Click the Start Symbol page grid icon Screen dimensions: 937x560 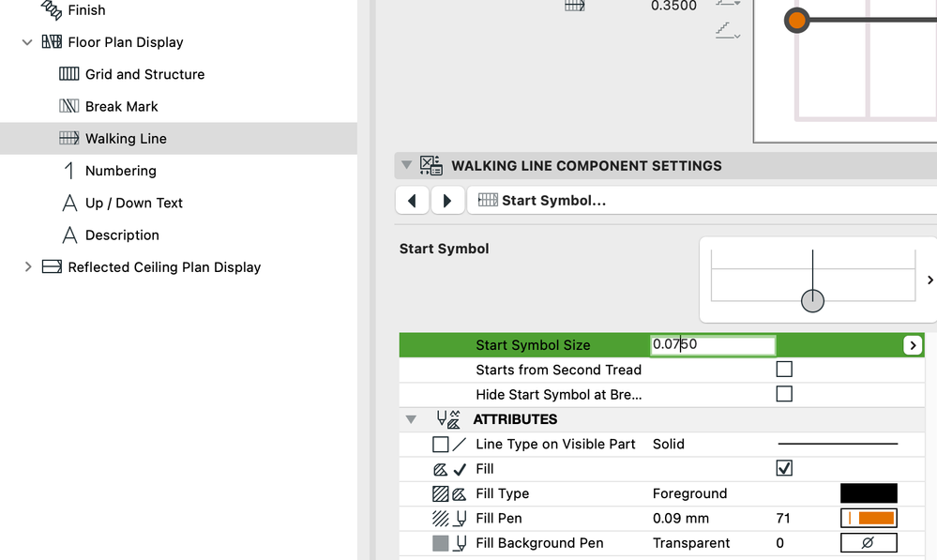(488, 200)
